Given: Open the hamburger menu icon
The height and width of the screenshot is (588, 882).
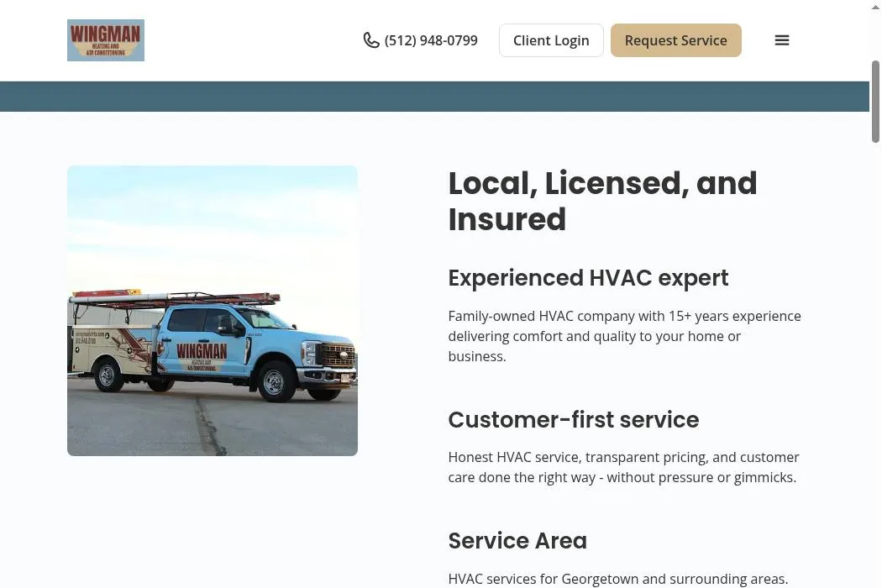Looking at the screenshot, I should point(782,40).
